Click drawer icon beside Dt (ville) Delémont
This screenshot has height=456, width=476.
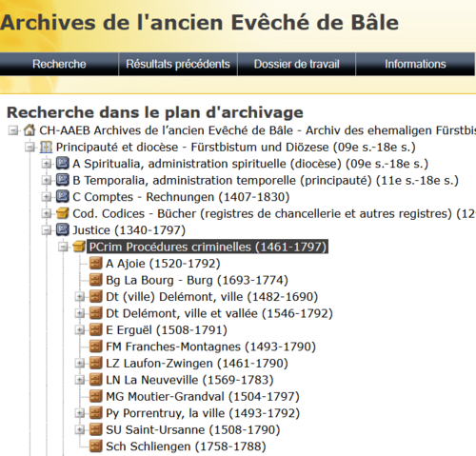coord(96,296)
